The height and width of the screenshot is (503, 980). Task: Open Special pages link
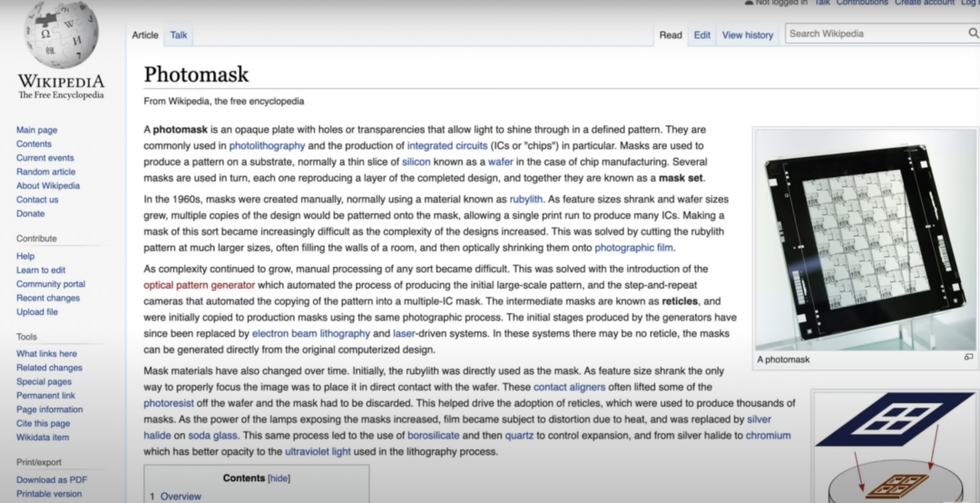click(x=44, y=381)
